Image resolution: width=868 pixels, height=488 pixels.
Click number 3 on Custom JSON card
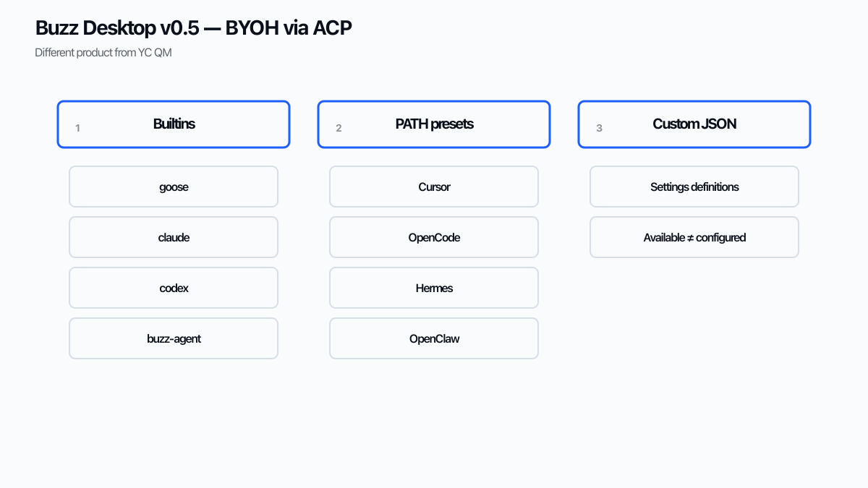point(599,128)
